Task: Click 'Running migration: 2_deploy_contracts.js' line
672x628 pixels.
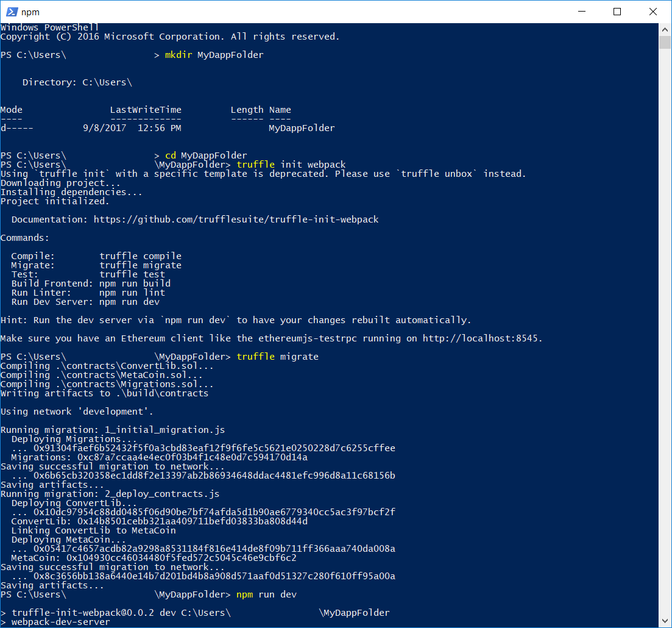Action: click(x=110, y=494)
